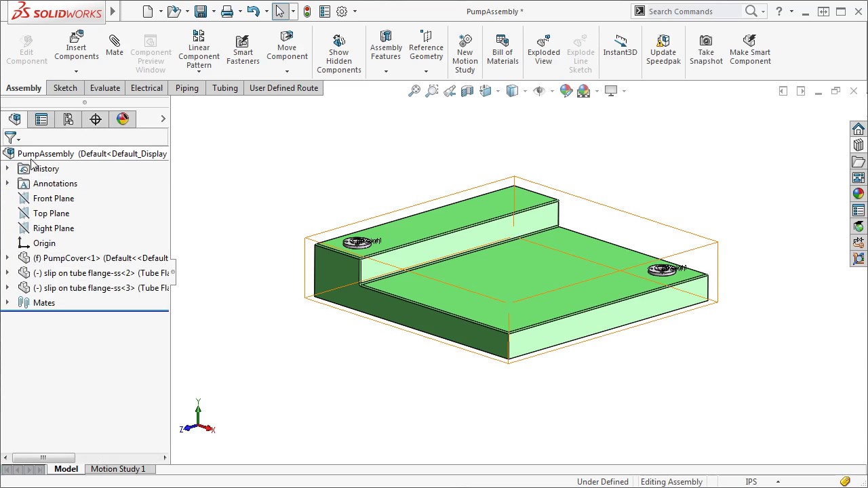Click the Undo icon
This screenshot has height=488, width=868.
[x=253, y=11]
